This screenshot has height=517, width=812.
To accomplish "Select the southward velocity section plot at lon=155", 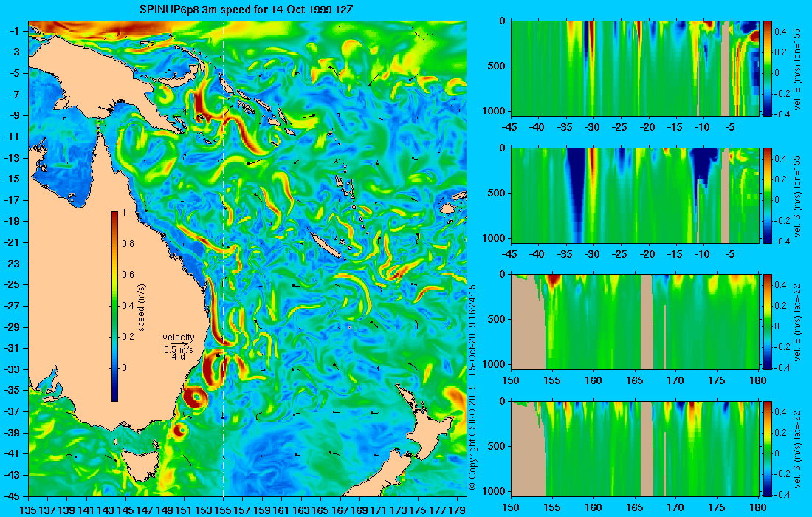I will coord(635,195).
